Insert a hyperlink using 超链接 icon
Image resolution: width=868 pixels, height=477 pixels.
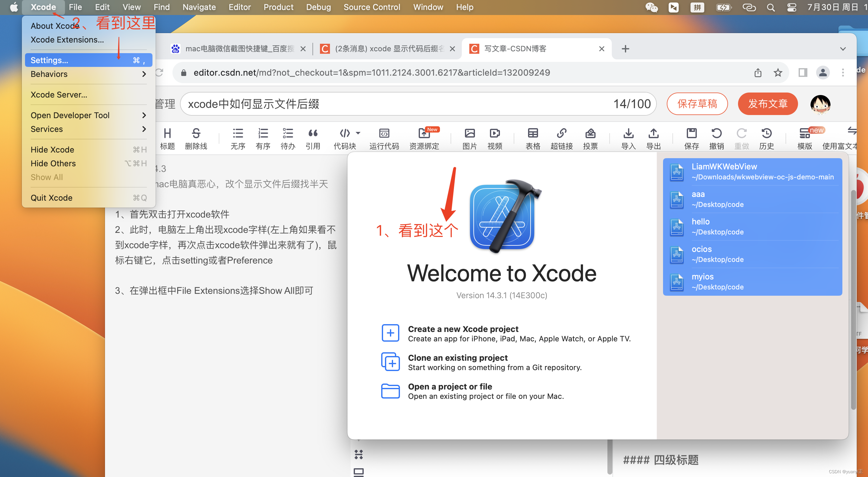tap(561, 133)
